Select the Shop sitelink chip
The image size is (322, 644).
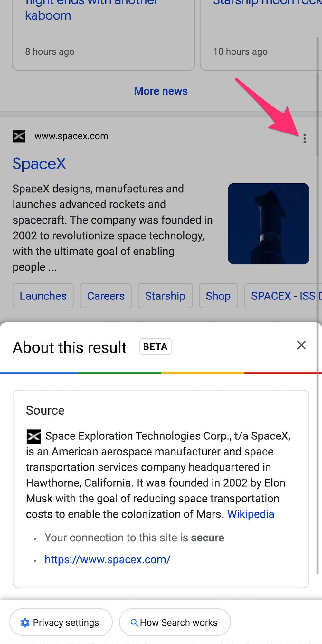(x=218, y=296)
